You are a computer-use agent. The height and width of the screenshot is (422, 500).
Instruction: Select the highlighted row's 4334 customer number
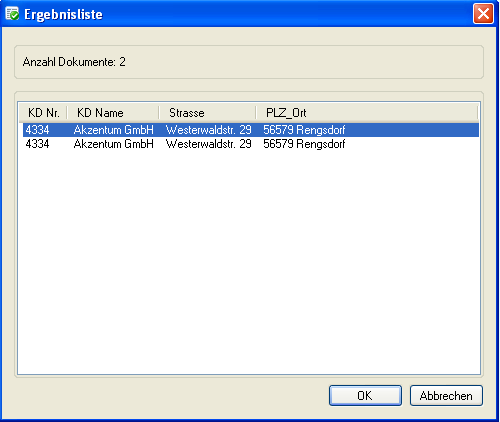[37, 130]
